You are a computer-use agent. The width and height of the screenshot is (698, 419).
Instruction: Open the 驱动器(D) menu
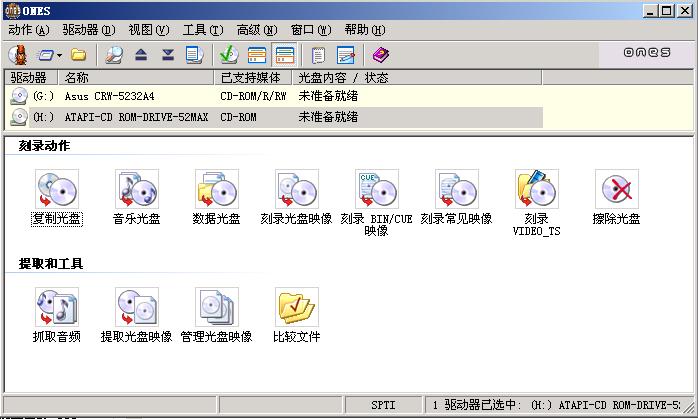pos(88,30)
